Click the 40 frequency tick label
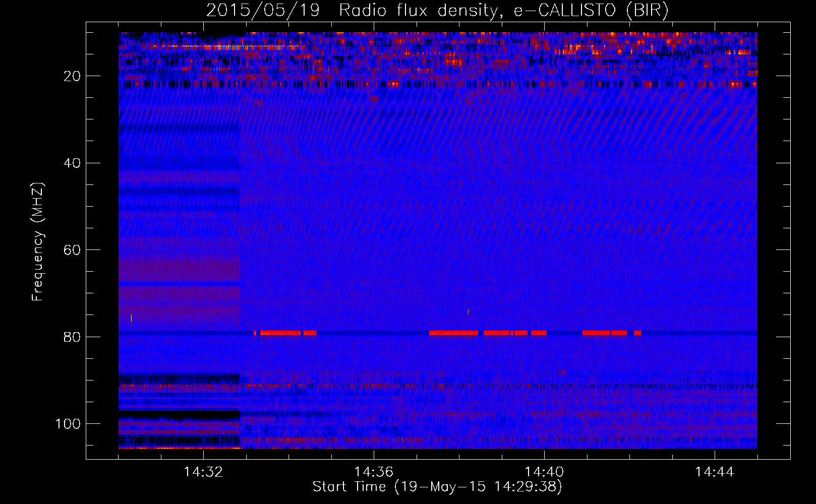816x504 pixels. click(73, 163)
